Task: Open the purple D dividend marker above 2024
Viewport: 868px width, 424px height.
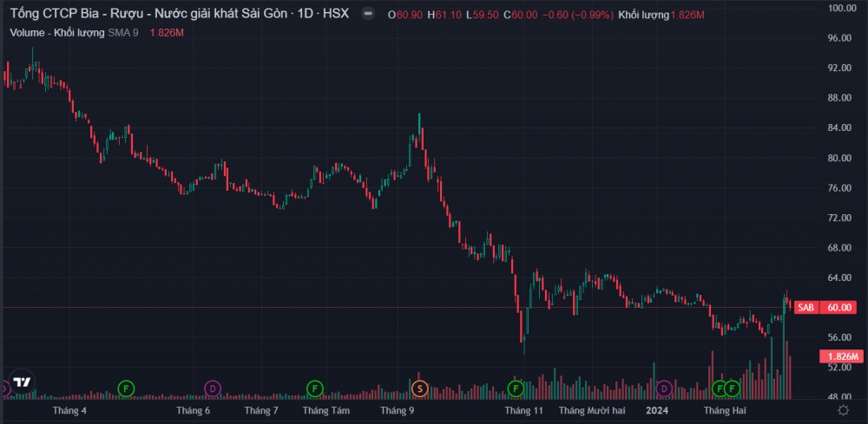Action: pyautogui.click(x=664, y=388)
